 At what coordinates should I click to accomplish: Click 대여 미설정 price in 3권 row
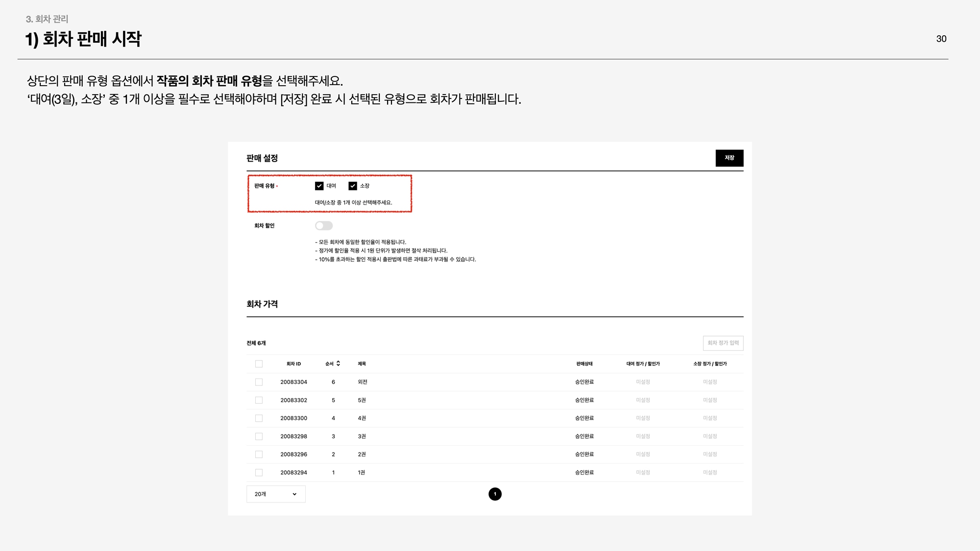pos(643,436)
